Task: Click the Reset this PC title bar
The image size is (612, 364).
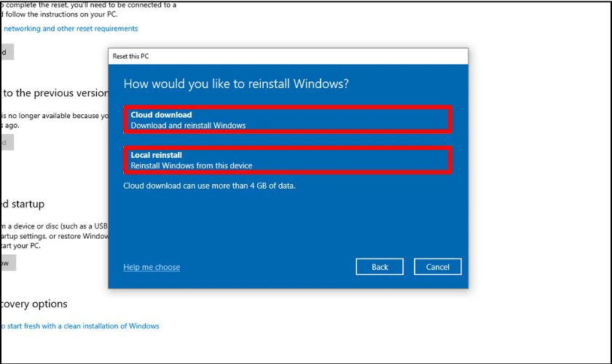Action: click(288, 56)
